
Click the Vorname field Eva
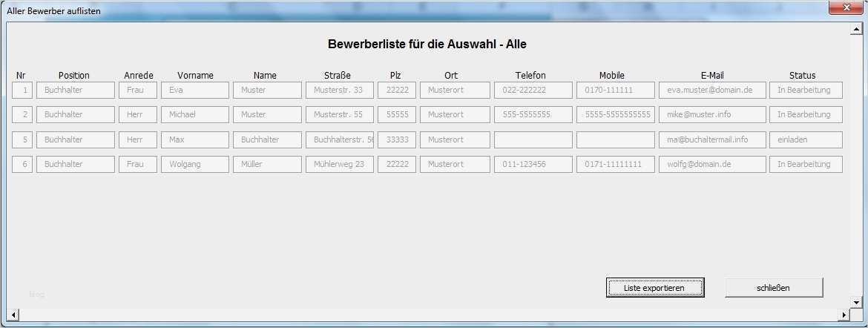coord(195,90)
